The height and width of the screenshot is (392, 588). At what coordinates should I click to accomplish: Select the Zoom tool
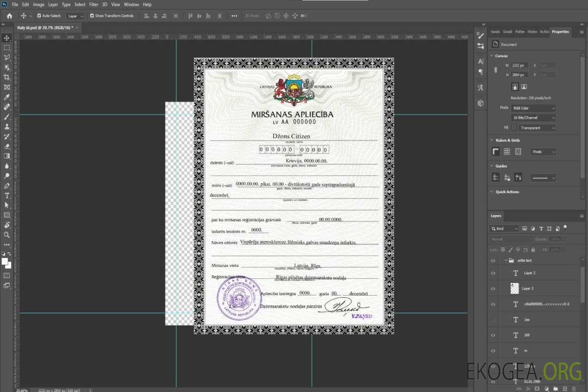[x=7, y=235]
